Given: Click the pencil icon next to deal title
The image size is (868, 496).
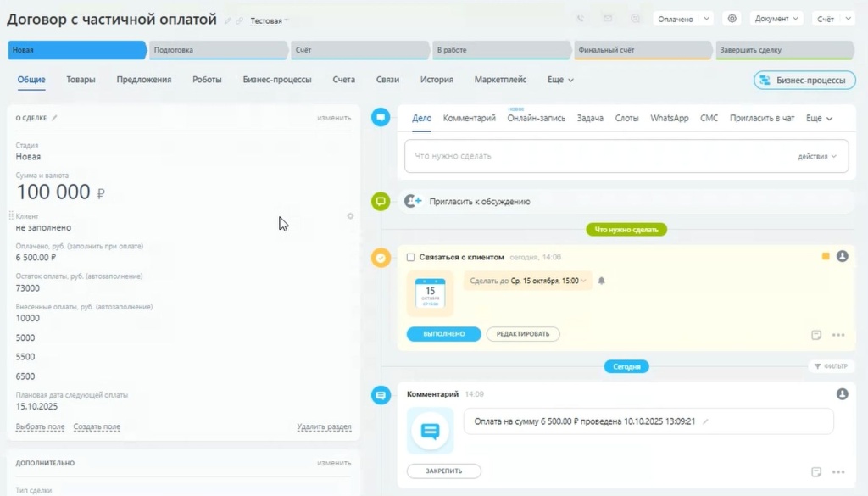Looking at the screenshot, I should pos(227,20).
